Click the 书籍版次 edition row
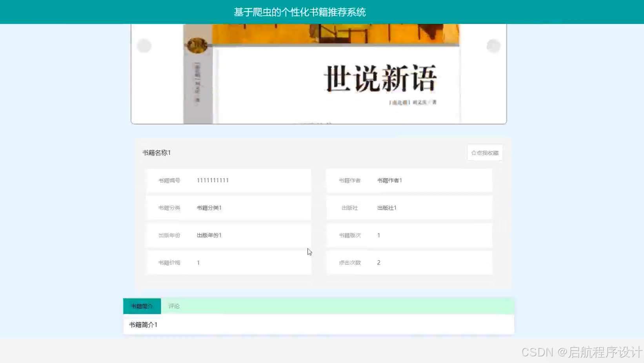The image size is (644, 363). click(x=409, y=235)
